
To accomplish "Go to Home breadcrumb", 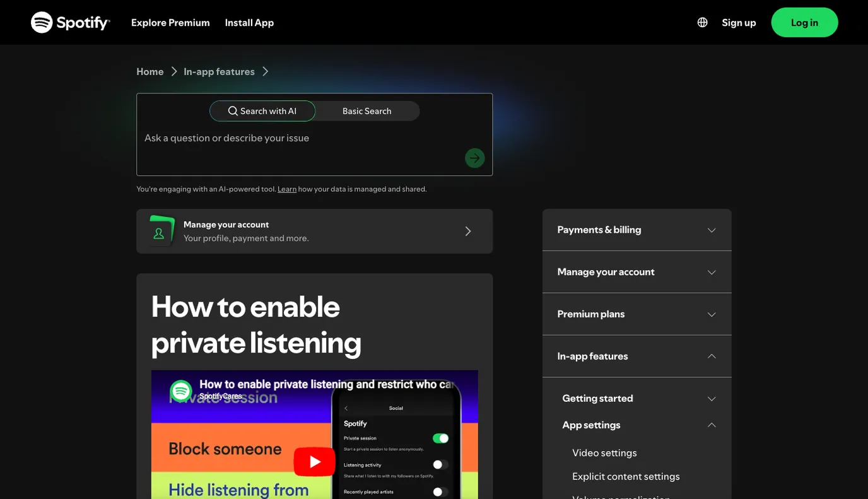I will point(150,71).
